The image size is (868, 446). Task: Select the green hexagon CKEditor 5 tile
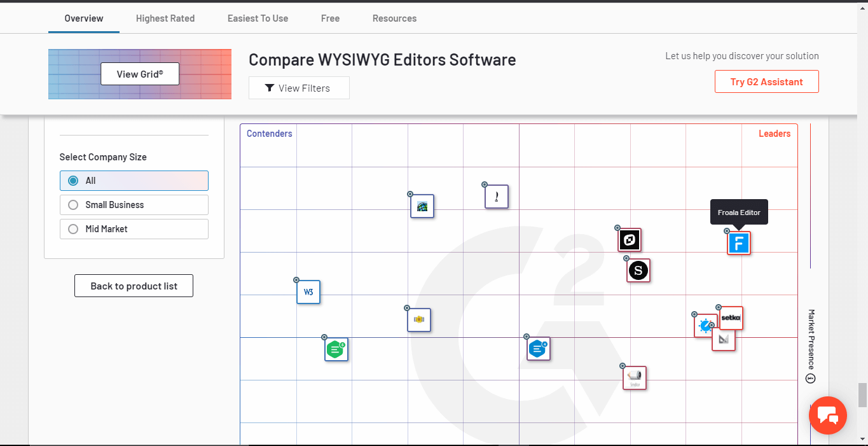click(336, 349)
